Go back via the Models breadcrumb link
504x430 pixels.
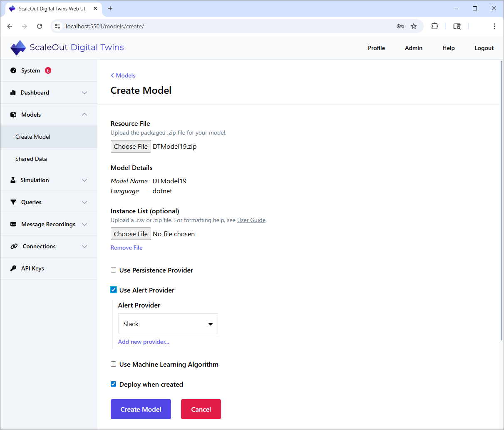pos(123,75)
